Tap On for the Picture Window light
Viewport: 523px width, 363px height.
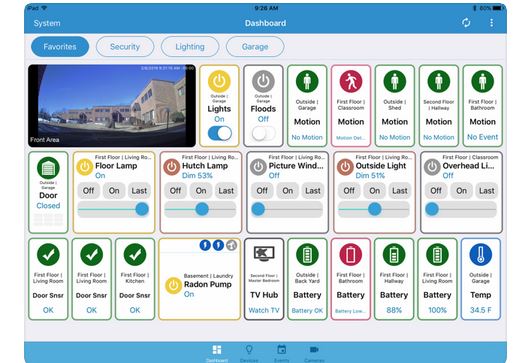(x=288, y=191)
